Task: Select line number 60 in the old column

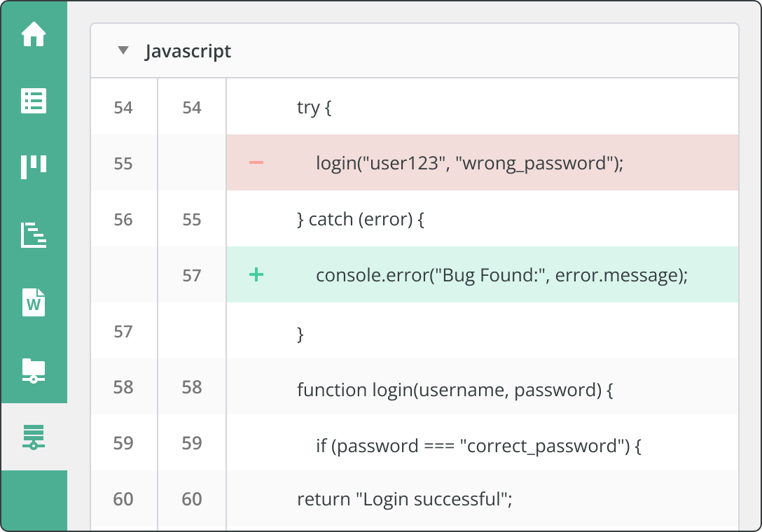Action: [123, 499]
